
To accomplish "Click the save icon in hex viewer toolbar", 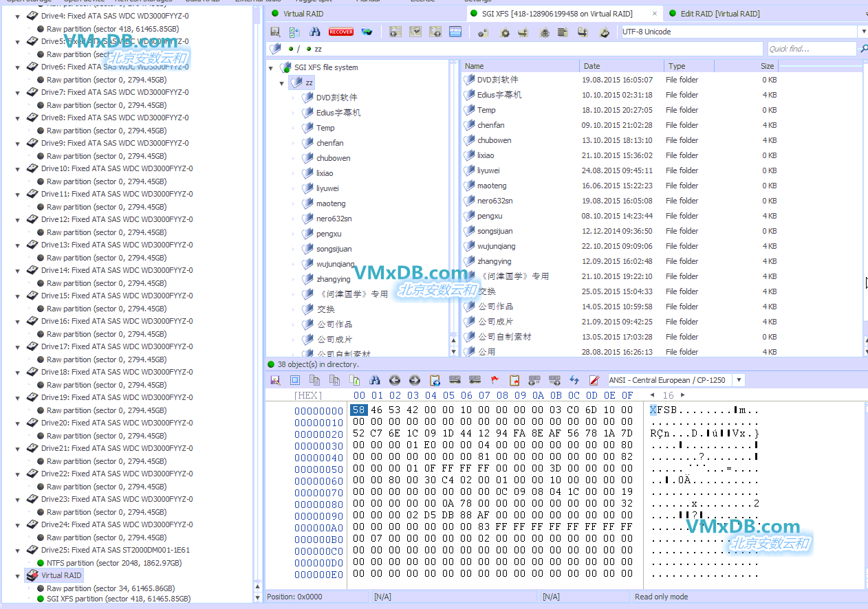I will 275,380.
